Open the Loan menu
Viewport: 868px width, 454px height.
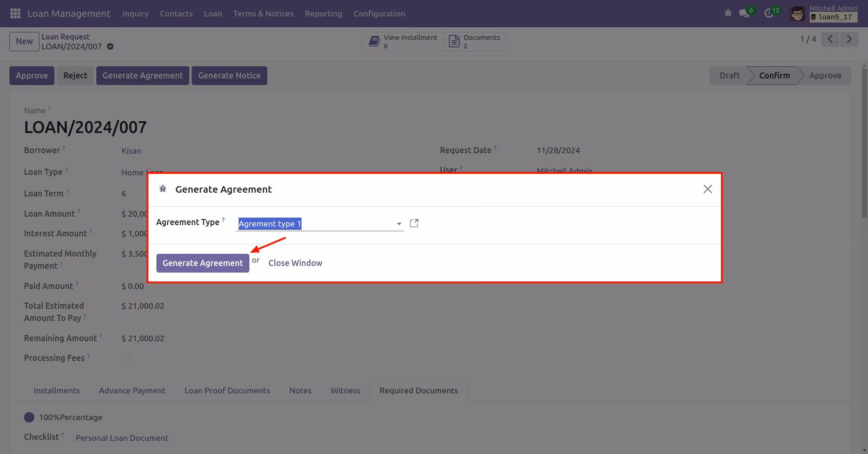click(213, 14)
